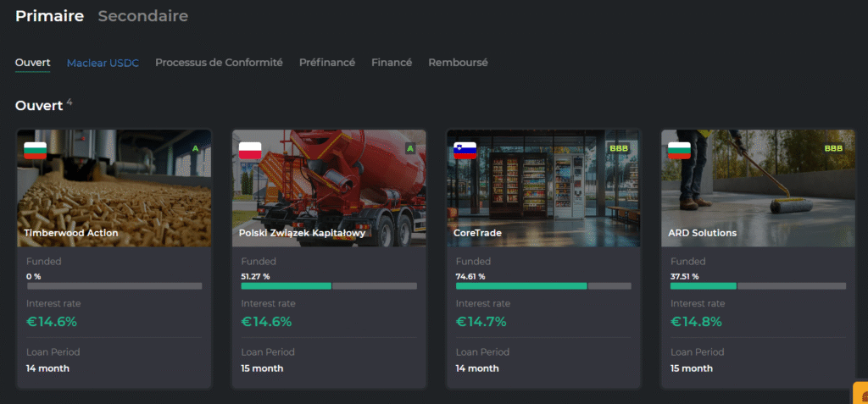
Task: Open the Maclear USDC tab
Action: point(103,63)
